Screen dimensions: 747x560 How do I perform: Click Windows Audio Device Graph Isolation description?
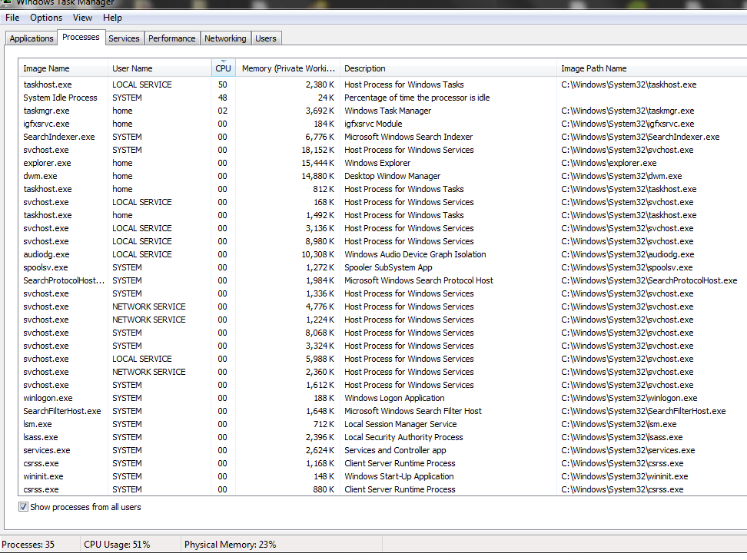pyautogui.click(x=415, y=254)
